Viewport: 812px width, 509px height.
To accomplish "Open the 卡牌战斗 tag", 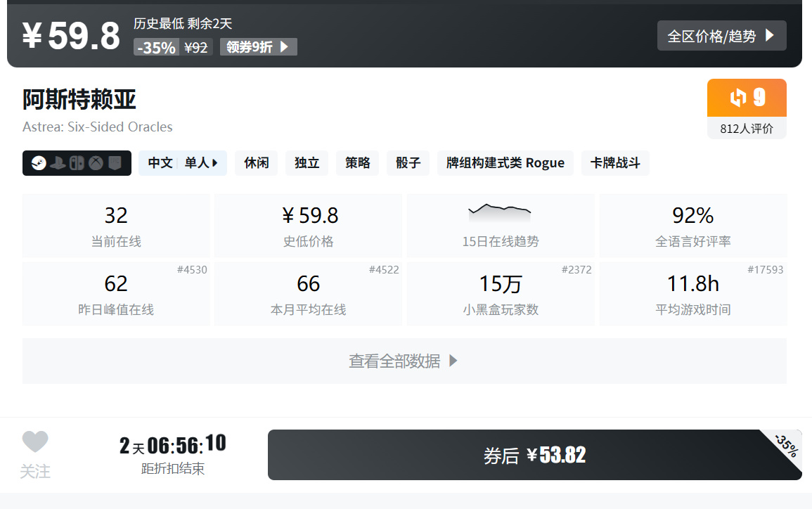I will pos(615,163).
